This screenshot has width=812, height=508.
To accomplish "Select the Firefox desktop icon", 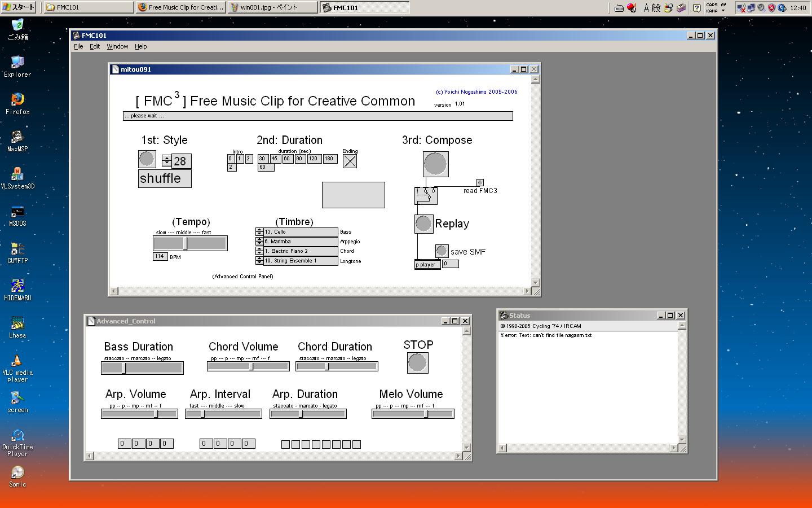I will (17, 104).
